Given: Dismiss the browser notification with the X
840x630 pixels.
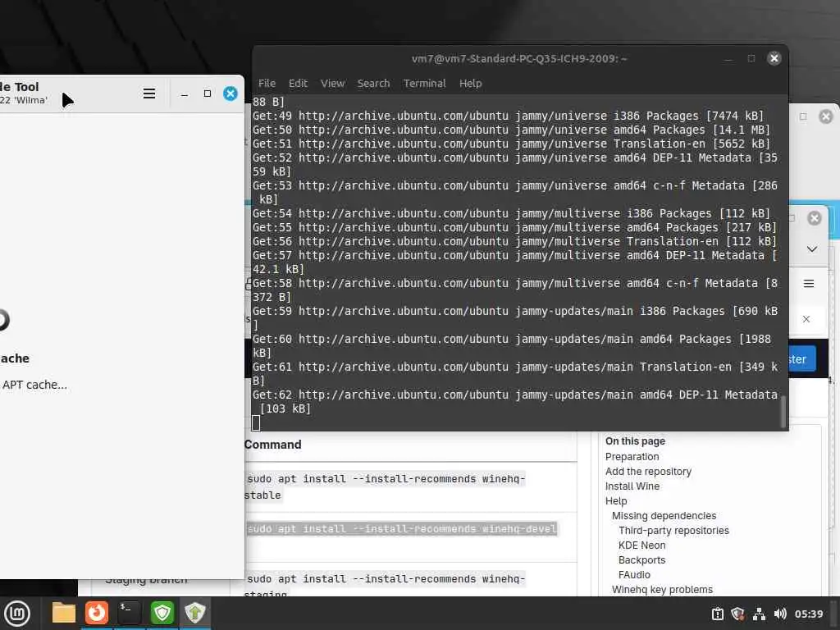Looking at the screenshot, I should tap(806, 319).
